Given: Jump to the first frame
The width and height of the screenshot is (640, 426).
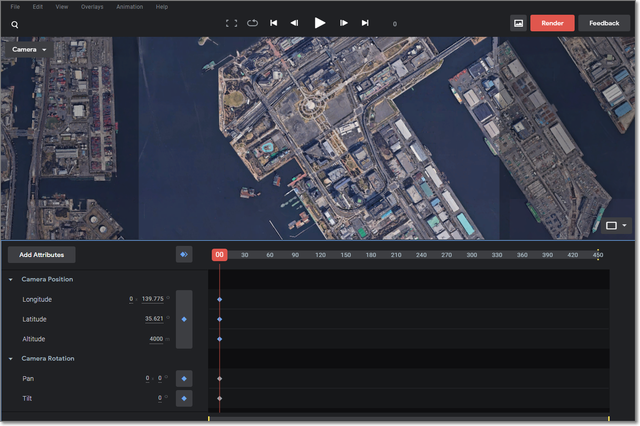Looking at the screenshot, I should pos(274,23).
